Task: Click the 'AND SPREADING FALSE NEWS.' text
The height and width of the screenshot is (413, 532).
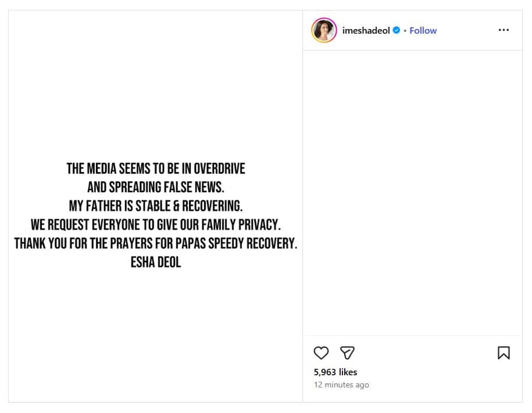Action: point(155,187)
